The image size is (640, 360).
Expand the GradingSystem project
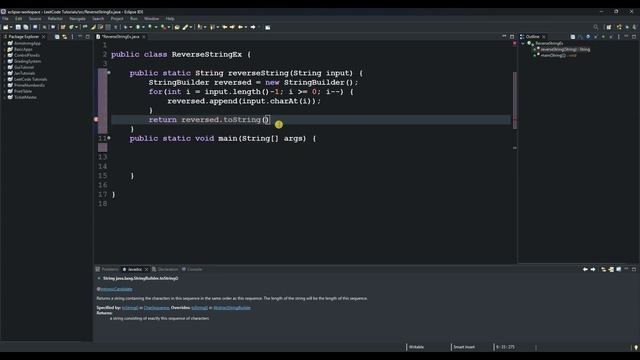click(4, 61)
